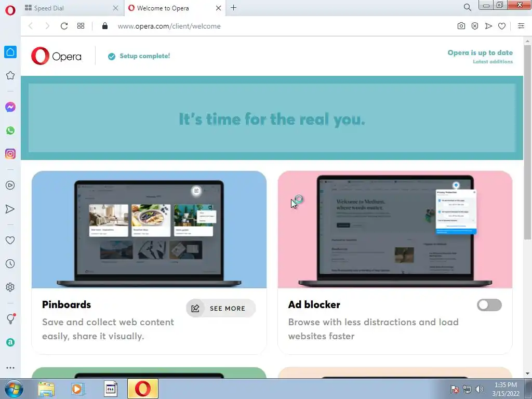Image resolution: width=532 pixels, height=399 pixels.
Task: Open the taskbar clock showing 1:35 PM
Action: click(506, 389)
